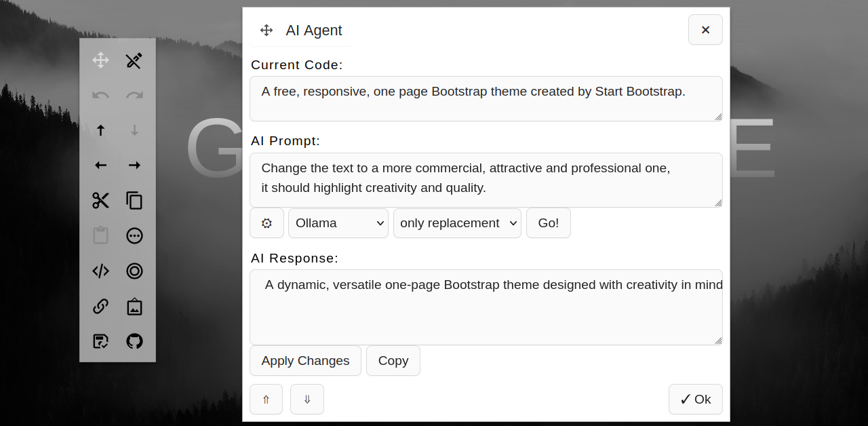Click the right arrow icon in the toolbar

[x=134, y=165]
